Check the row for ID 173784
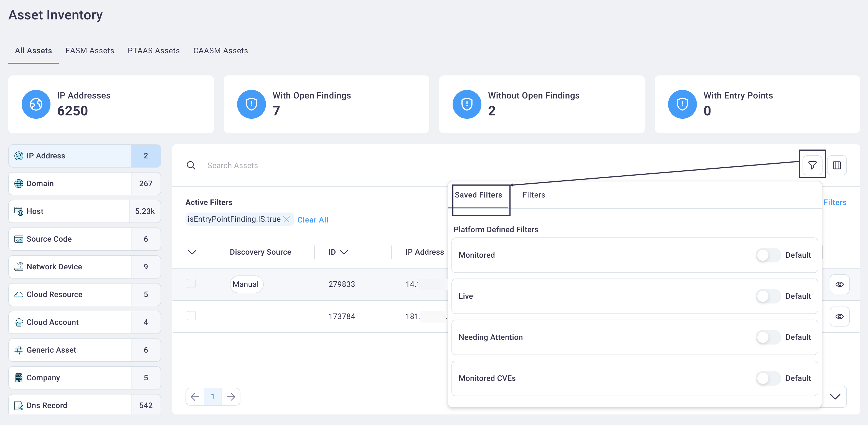The image size is (868, 425). tap(191, 316)
